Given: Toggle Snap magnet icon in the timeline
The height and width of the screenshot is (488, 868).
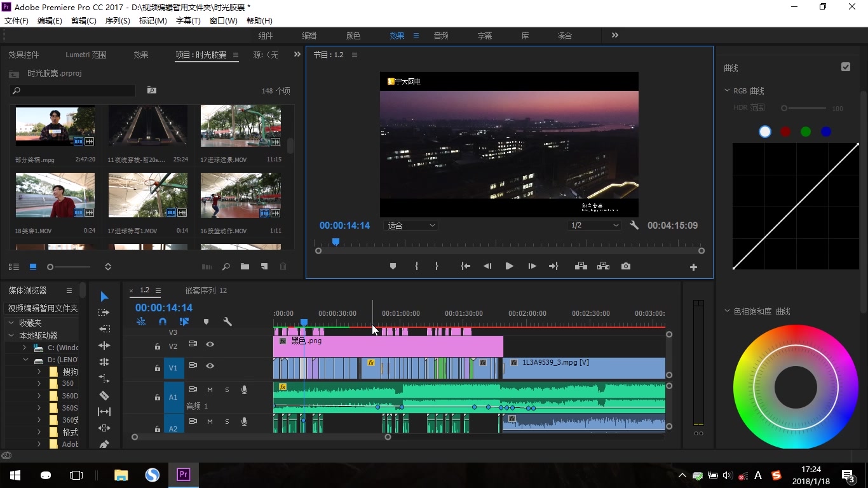Looking at the screenshot, I should pyautogui.click(x=162, y=322).
